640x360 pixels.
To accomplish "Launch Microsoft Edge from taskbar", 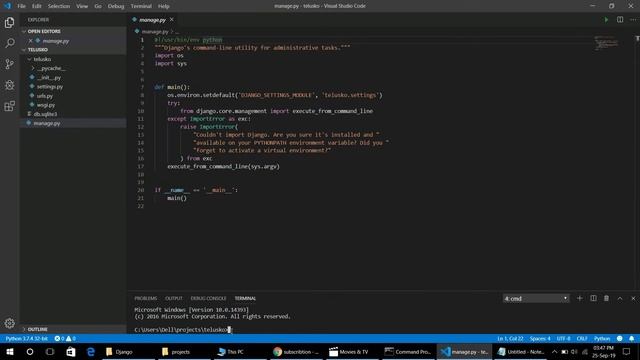I will [x=91, y=351].
